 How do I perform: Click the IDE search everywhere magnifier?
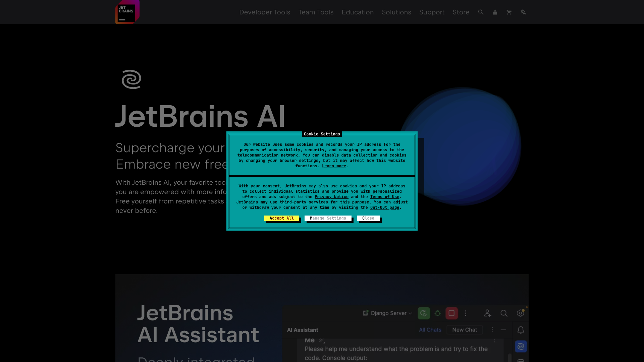coord(504,313)
